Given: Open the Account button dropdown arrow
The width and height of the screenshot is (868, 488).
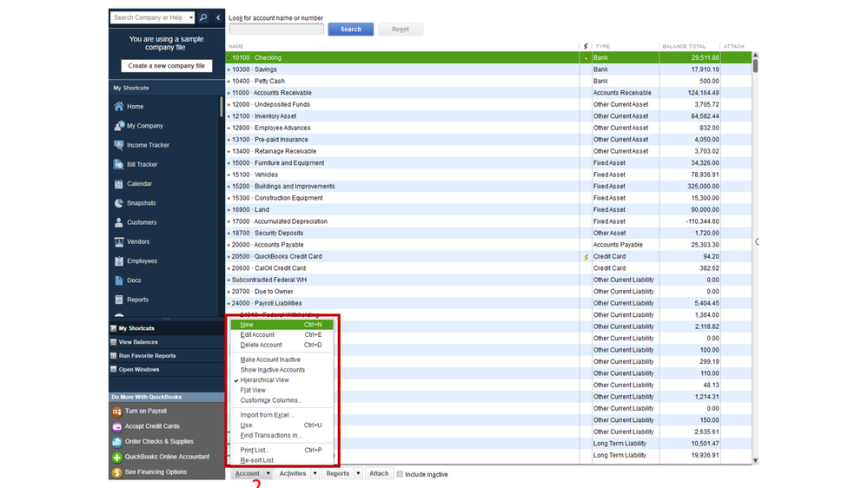Looking at the screenshot, I should (x=268, y=473).
